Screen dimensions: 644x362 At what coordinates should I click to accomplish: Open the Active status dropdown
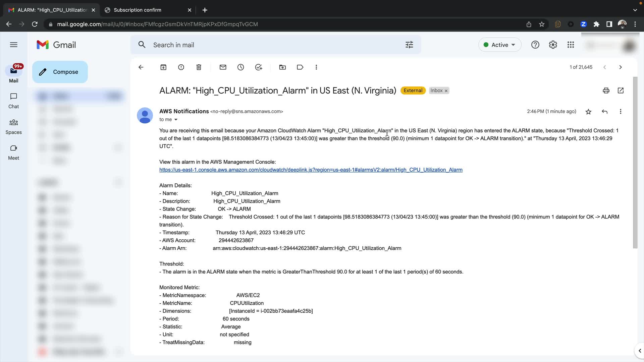[x=499, y=45]
